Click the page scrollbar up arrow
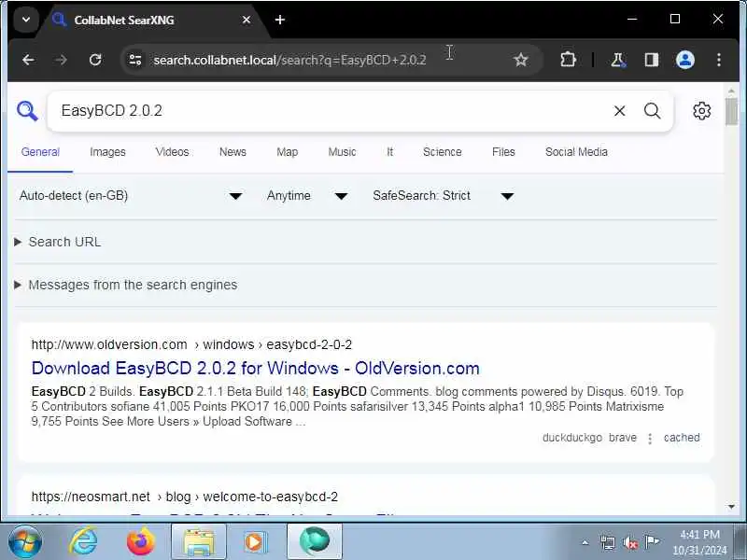Viewport: 747px width, 560px height. point(731,91)
